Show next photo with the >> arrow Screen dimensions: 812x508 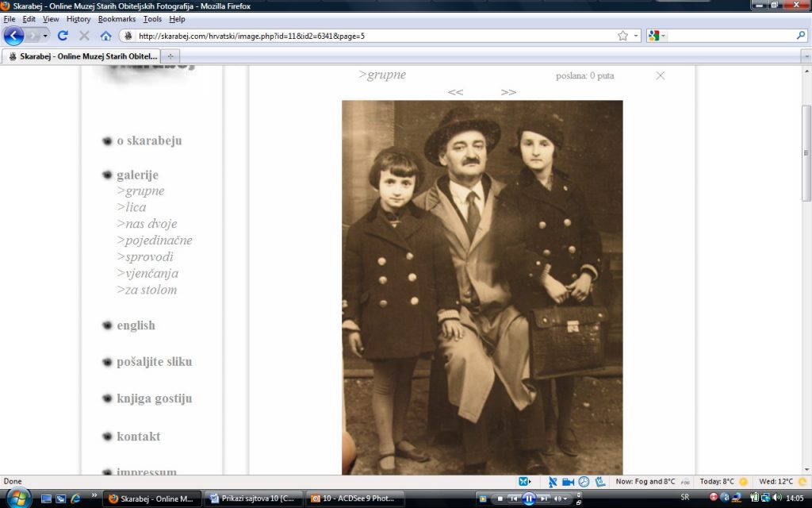(x=508, y=92)
